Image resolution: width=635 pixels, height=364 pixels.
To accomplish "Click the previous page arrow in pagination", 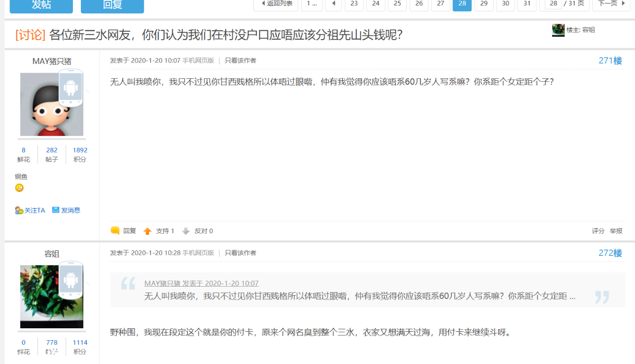I will pyautogui.click(x=333, y=4).
